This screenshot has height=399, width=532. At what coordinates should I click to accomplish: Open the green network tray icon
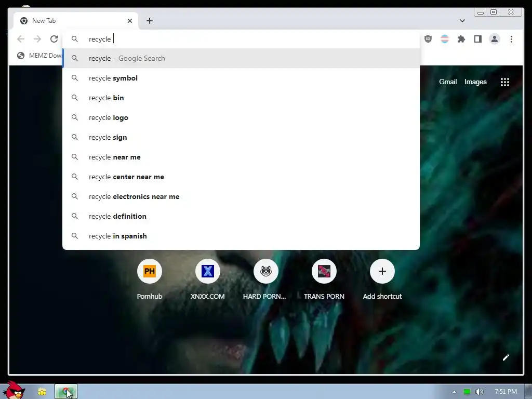pos(467,392)
